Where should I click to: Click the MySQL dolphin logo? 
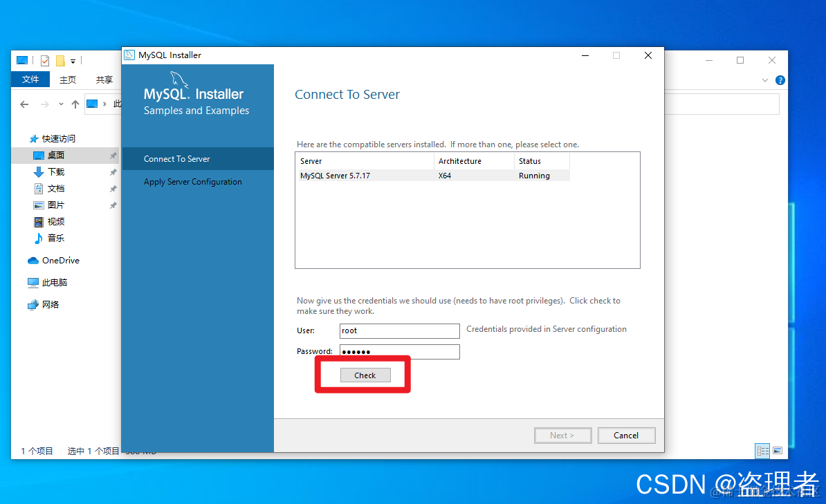pos(178,80)
